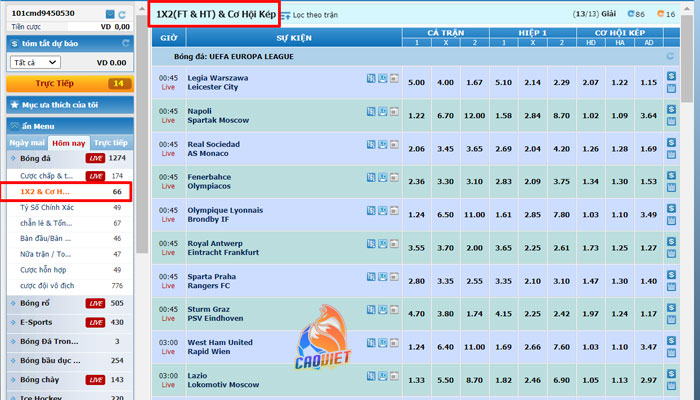Click the blue S icon in the Fenerbahce row
The height and width of the screenshot is (400, 700).
[x=671, y=175]
